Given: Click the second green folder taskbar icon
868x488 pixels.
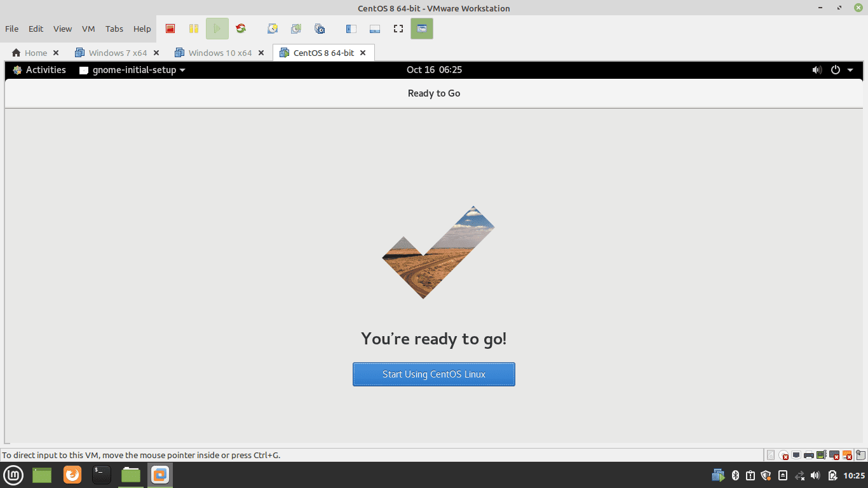Looking at the screenshot, I should (x=131, y=475).
